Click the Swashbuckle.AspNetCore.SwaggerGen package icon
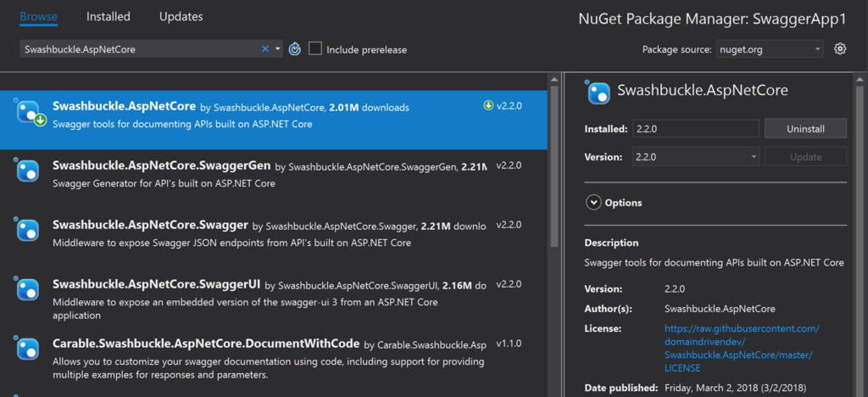Viewport: 868px width, 397px height. (27, 171)
